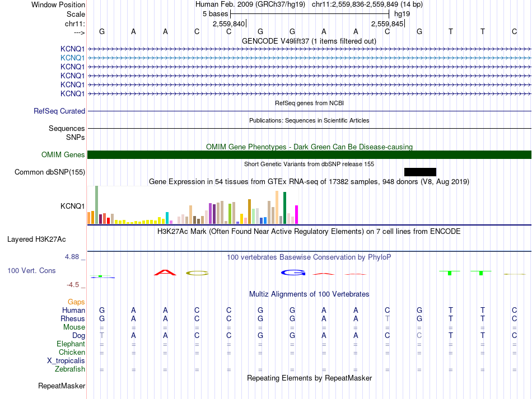Click the Sequences track label
The height and width of the screenshot is (399, 532).
pyautogui.click(x=67, y=129)
